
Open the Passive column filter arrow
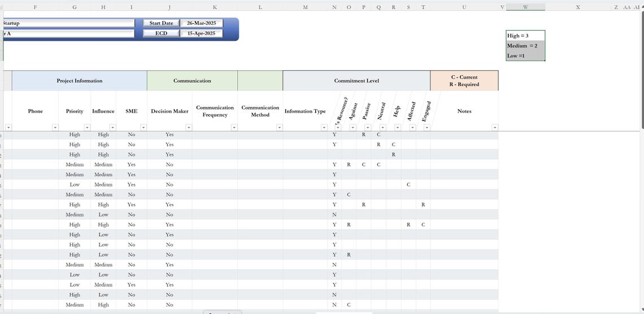pyautogui.click(x=368, y=127)
